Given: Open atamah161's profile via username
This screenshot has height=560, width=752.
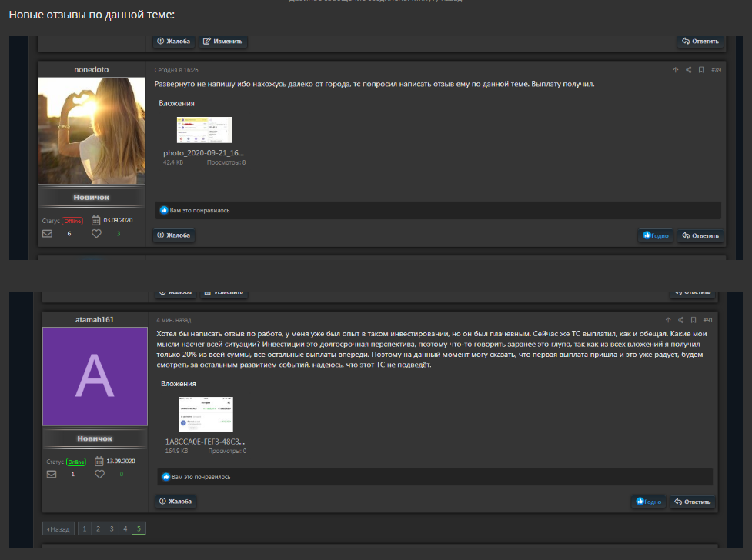Looking at the screenshot, I should 95,320.
